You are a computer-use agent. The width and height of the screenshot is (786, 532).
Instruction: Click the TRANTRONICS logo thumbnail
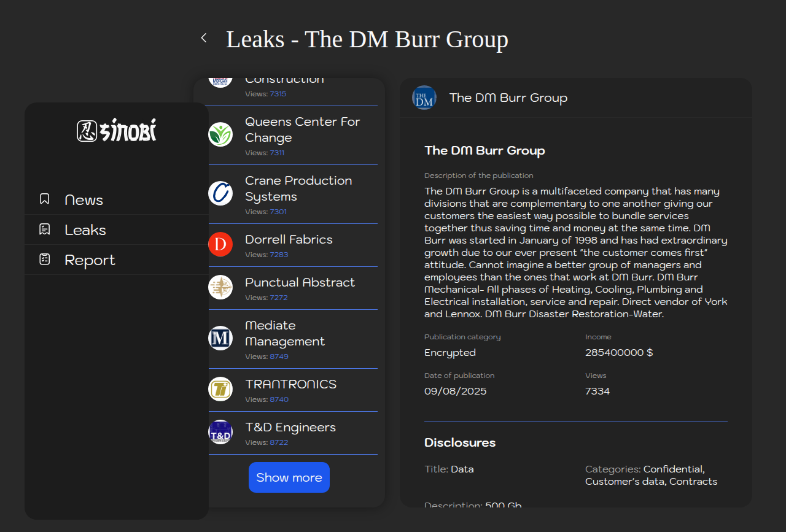[x=220, y=389]
